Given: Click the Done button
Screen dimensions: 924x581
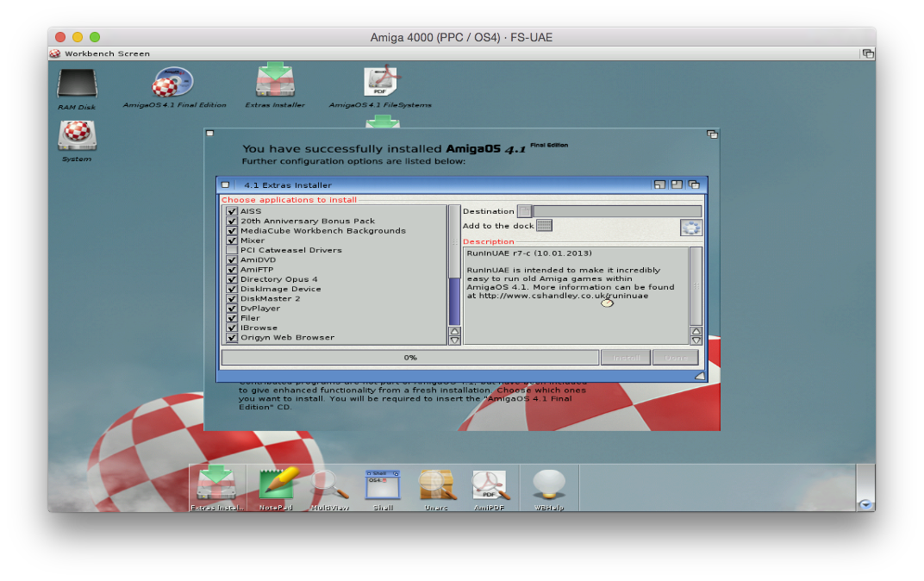Looking at the screenshot, I should click(x=675, y=358).
